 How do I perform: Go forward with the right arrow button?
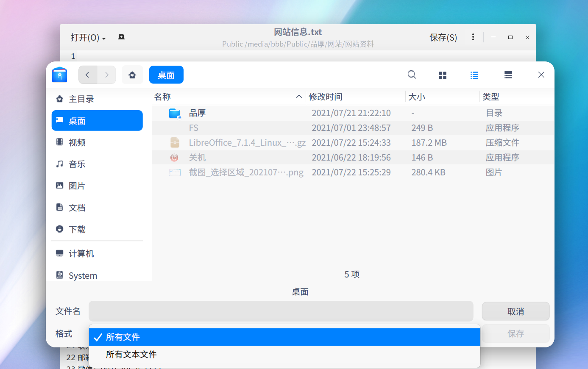pos(107,75)
